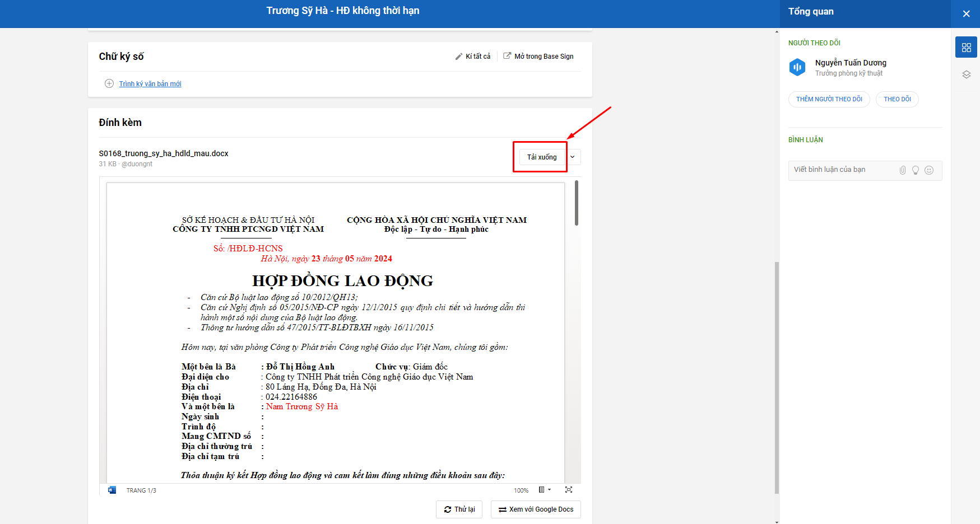Click file name S0168_truong_sy_ha_hdld_mau.docx

pyautogui.click(x=164, y=153)
